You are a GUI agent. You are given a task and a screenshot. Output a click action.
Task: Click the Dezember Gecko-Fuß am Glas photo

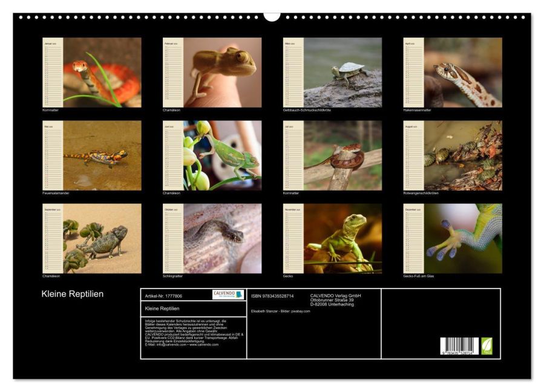pos(463,238)
